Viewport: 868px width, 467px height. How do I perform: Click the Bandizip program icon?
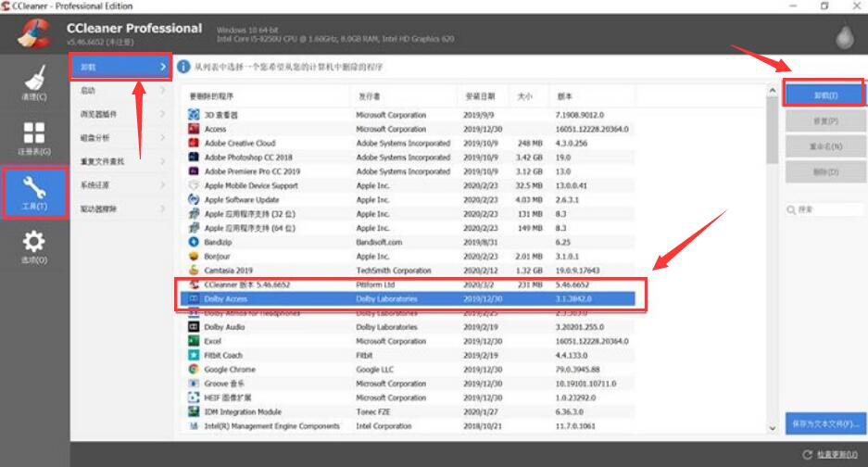pos(194,242)
